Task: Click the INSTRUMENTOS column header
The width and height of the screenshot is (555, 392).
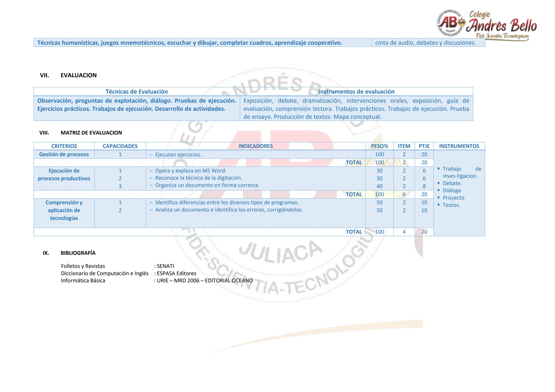Action: 459,146
